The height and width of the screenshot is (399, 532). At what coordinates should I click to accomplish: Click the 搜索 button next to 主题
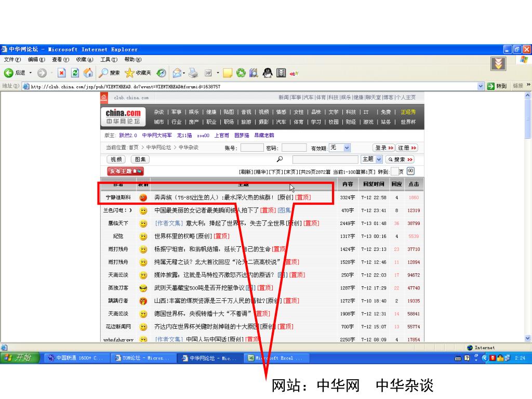[x=400, y=159]
